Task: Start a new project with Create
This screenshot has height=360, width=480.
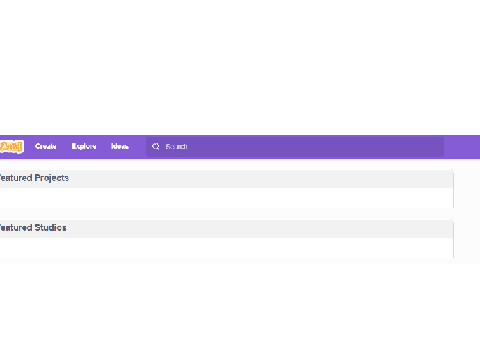Action: click(x=46, y=146)
